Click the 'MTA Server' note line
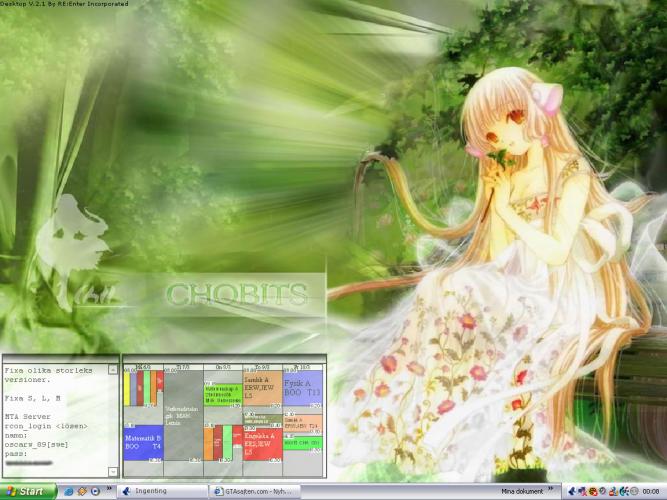This screenshot has height=500, width=667. (28, 417)
